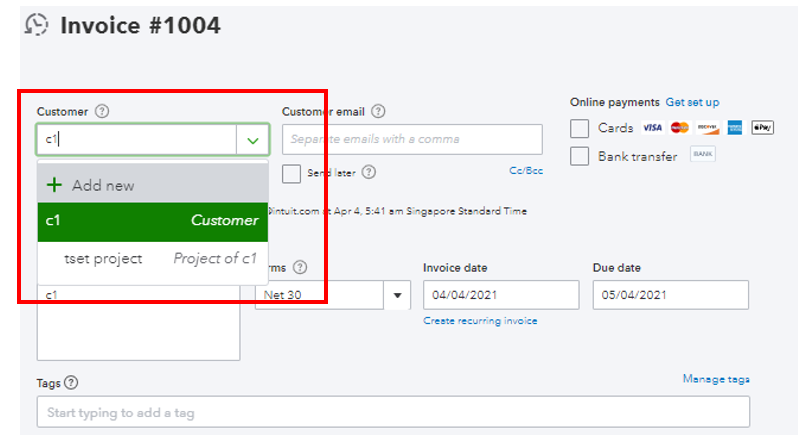Choose c1 Customer from dropdown list
Screen dimensions: 798x435
(153, 222)
